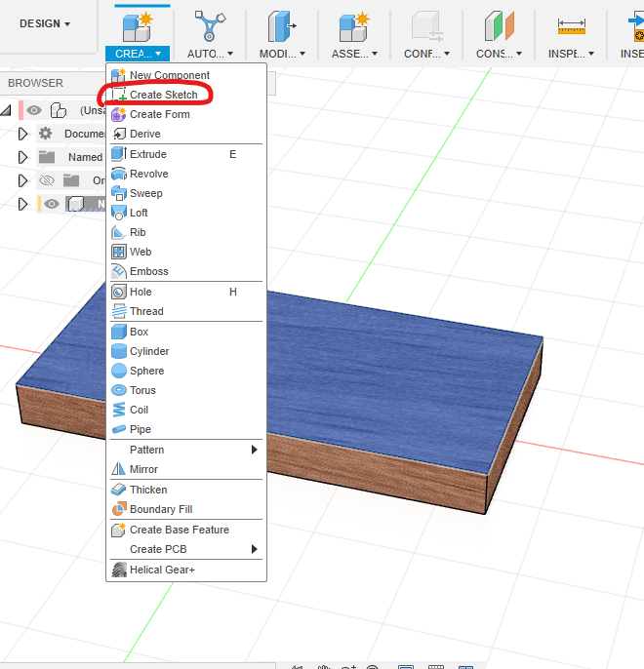Screen dimensions: 644x669
Task: Click the Helical Gear+ entry
Action: click(162, 570)
